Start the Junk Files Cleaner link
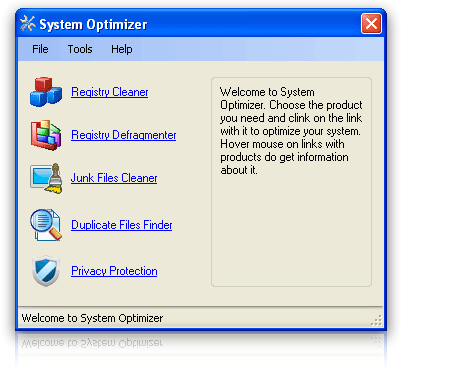This screenshot has width=450, height=380. pos(114,178)
